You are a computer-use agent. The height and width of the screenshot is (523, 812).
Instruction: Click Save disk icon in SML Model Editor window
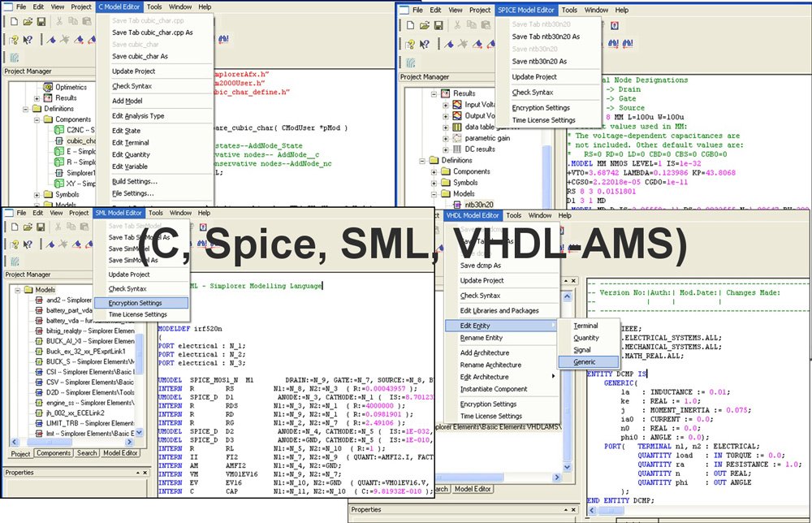pyautogui.click(x=41, y=227)
